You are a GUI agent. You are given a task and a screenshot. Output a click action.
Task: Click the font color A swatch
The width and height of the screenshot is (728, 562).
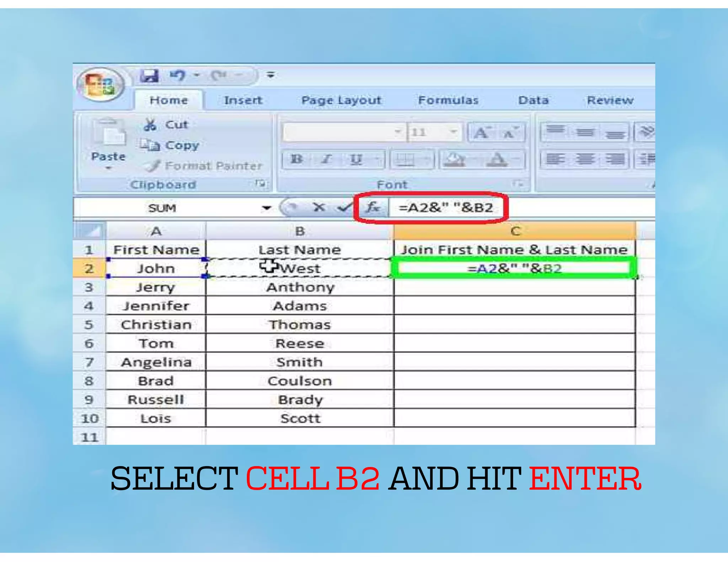pyautogui.click(x=497, y=159)
